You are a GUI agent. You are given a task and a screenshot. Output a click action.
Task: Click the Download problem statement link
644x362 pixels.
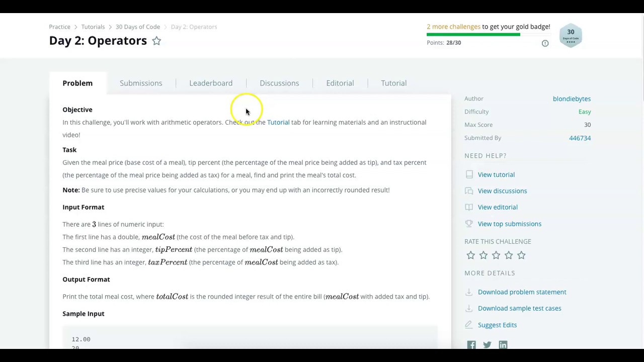[522, 292]
